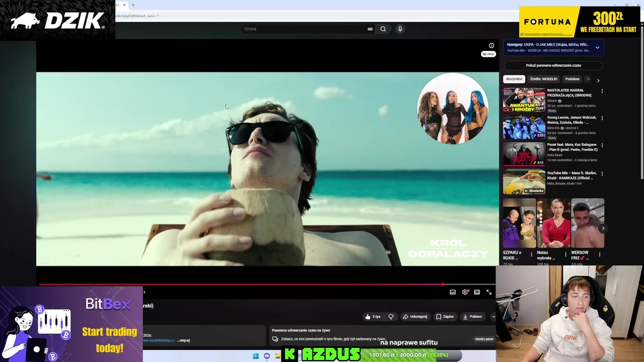Open the WERSOW FRIZ Short

(588, 223)
